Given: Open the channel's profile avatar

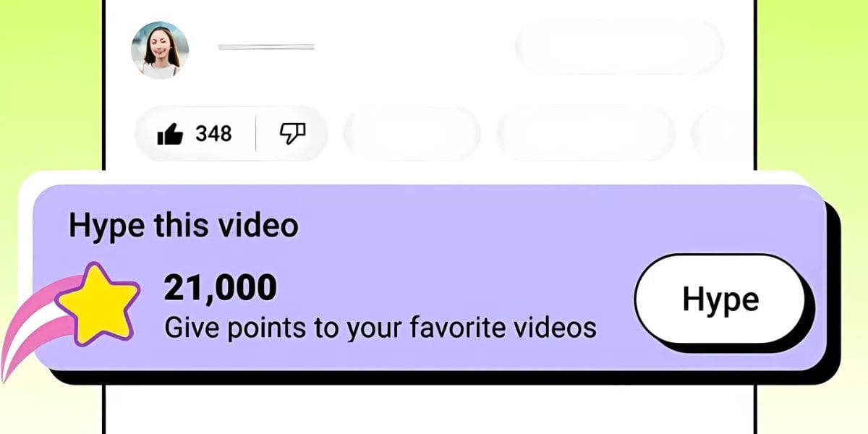Looking at the screenshot, I should [x=160, y=49].
